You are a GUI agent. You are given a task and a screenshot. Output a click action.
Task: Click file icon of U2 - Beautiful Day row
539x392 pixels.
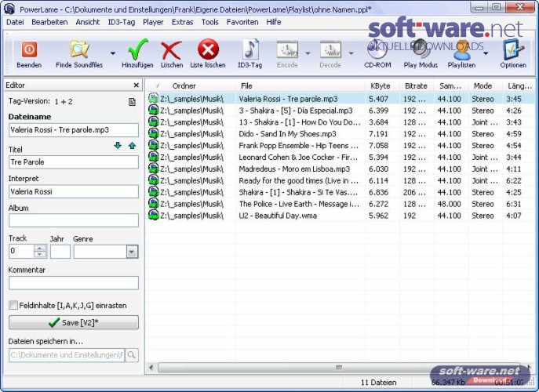pos(153,216)
